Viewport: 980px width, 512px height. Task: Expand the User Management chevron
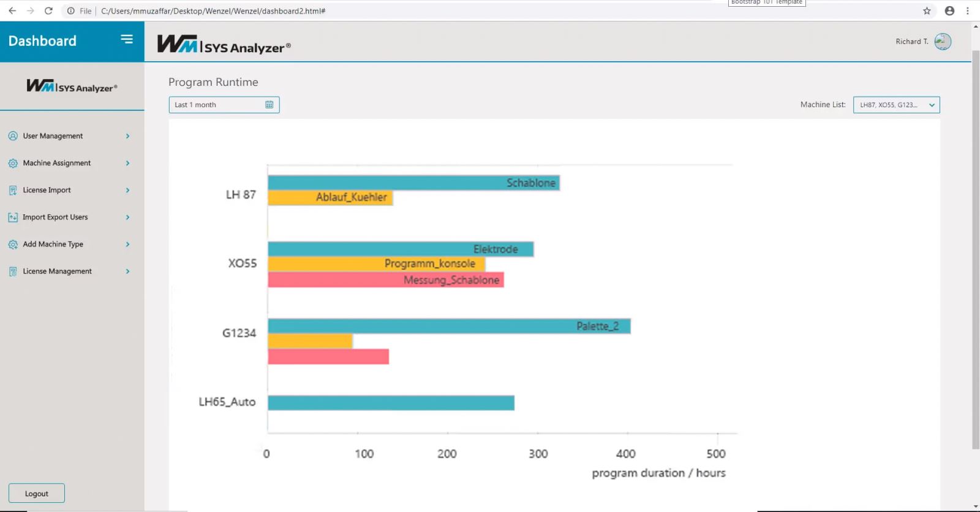(127, 136)
